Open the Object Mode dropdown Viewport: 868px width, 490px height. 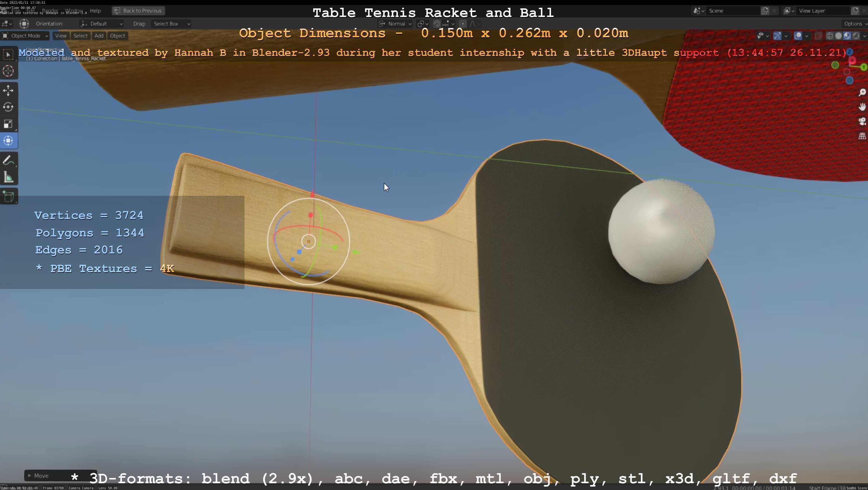[25, 36]
